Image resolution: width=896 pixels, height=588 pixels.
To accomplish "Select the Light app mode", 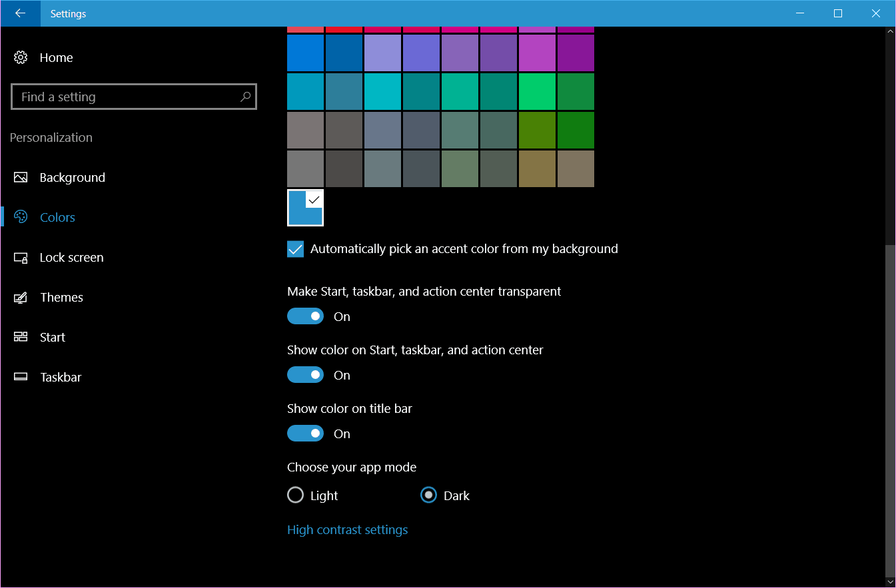I will tap(296, 495).
